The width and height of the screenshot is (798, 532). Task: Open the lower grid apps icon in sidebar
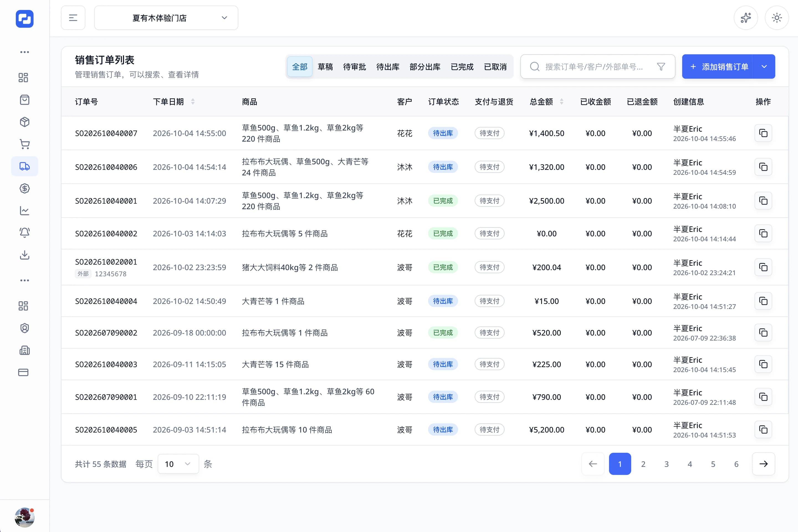(x=23, y=306)
